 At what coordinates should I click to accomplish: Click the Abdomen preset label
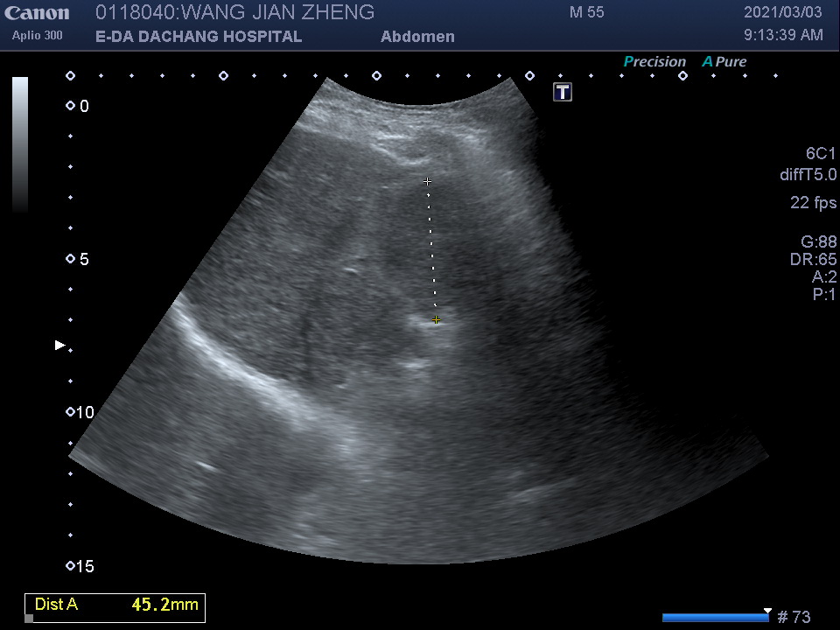pos(418,37)
